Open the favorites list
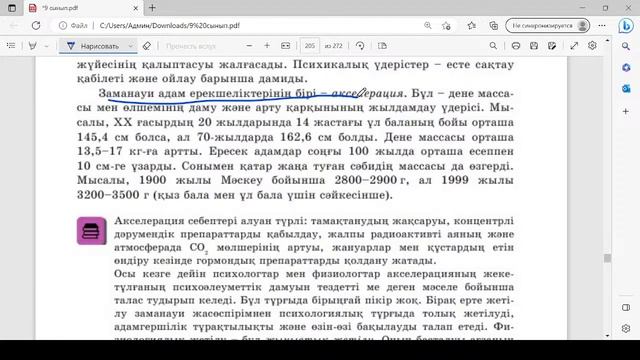 coord(471,25)
